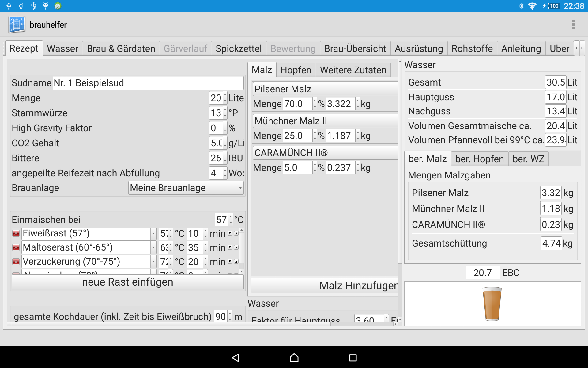Screen dimensions: 588x368
Task: Move Maltoserast rest up one position
Action: coord(236,247)
